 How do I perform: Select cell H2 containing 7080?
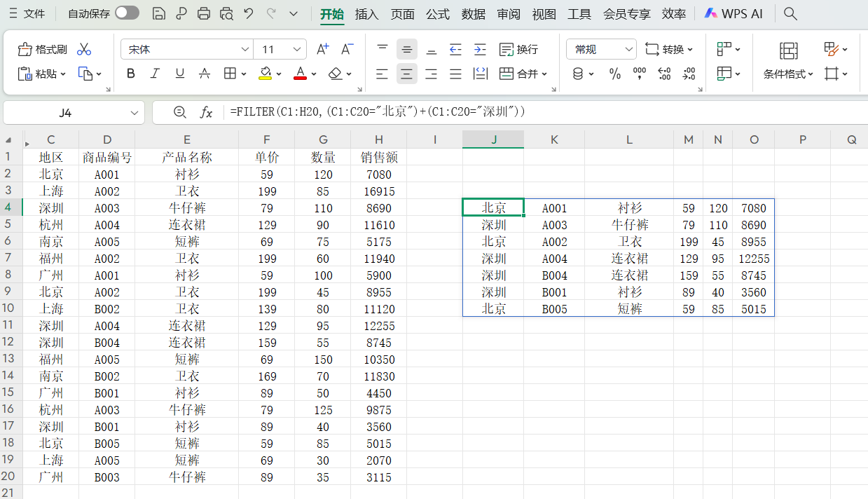coord(378,175)
